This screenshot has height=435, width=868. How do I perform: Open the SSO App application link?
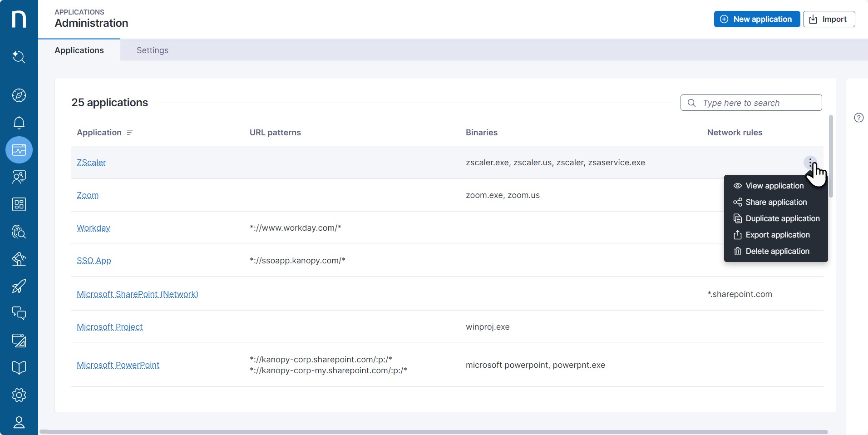click(x=94, y=261)
